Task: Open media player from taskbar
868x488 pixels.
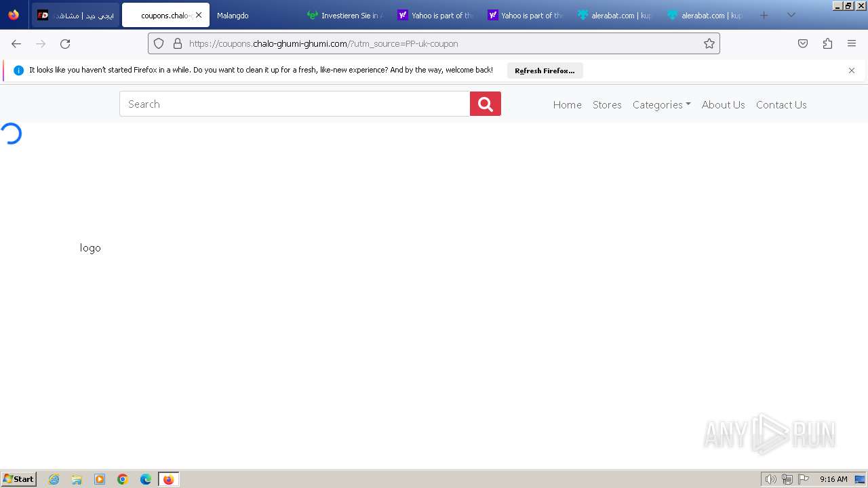Action: [100, 479]
